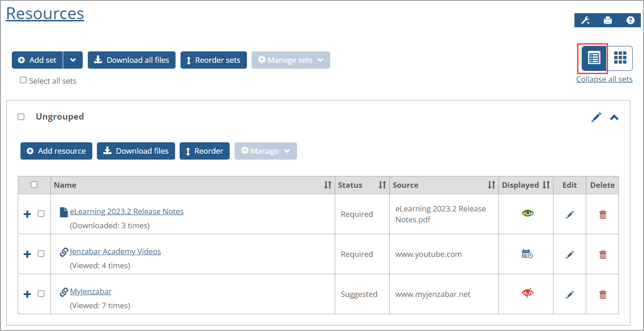Open the Jenzabar Academy Videos link
Image resolution: width=644 pixels, height=331 pixels.
click(x=115, y=251)
